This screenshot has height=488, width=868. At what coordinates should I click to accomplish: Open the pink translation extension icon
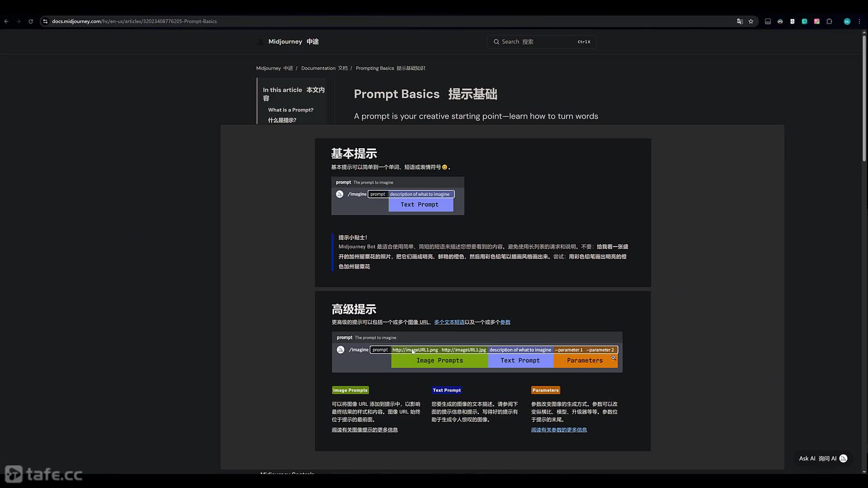(x=817, y=21)
